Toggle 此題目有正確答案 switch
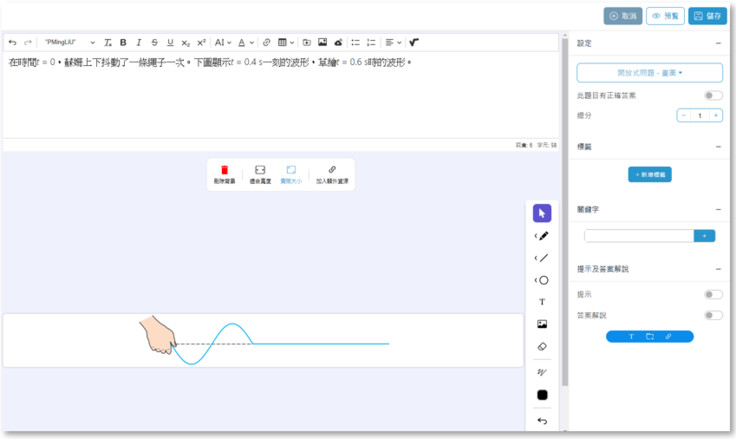Image resolution: width=736 pixels, height=439 pixels. pos(713,96)
